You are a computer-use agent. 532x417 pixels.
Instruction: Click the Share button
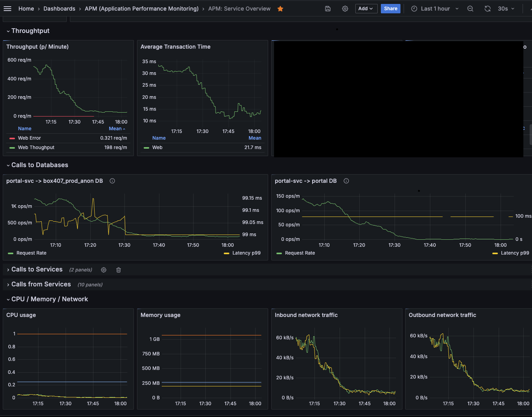390,9
